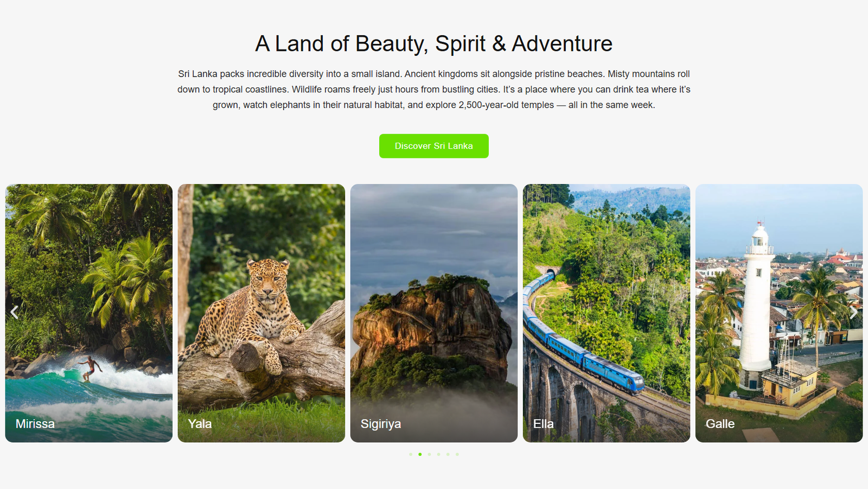The image size is (868, 489).
Task: Click the Mirissa caption label
Action: click(x=35, y=424)
